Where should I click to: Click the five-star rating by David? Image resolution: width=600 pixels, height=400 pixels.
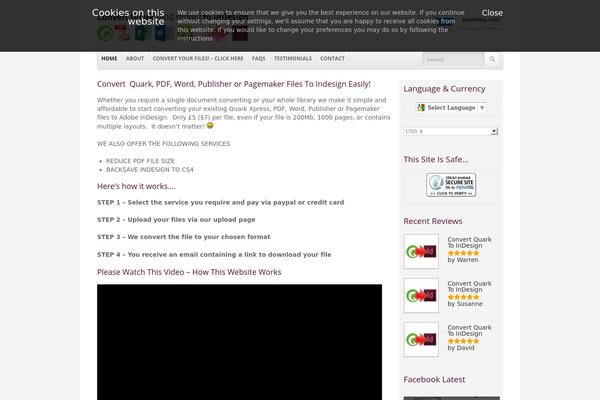[x=463, y=341]
